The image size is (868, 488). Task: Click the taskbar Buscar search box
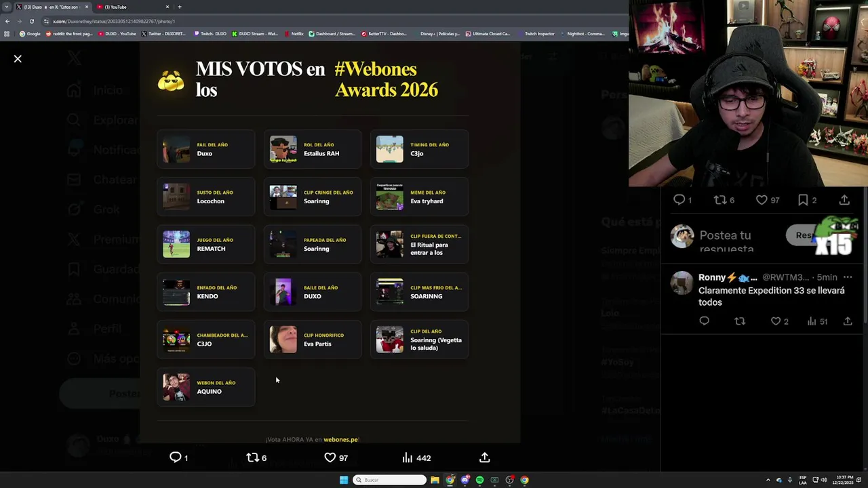(390, 480)
